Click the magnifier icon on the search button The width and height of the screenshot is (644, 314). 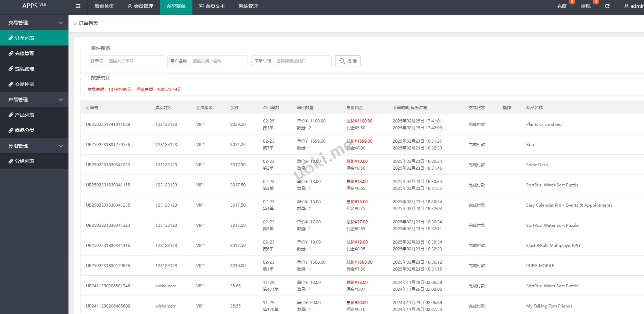pos(342,61)
